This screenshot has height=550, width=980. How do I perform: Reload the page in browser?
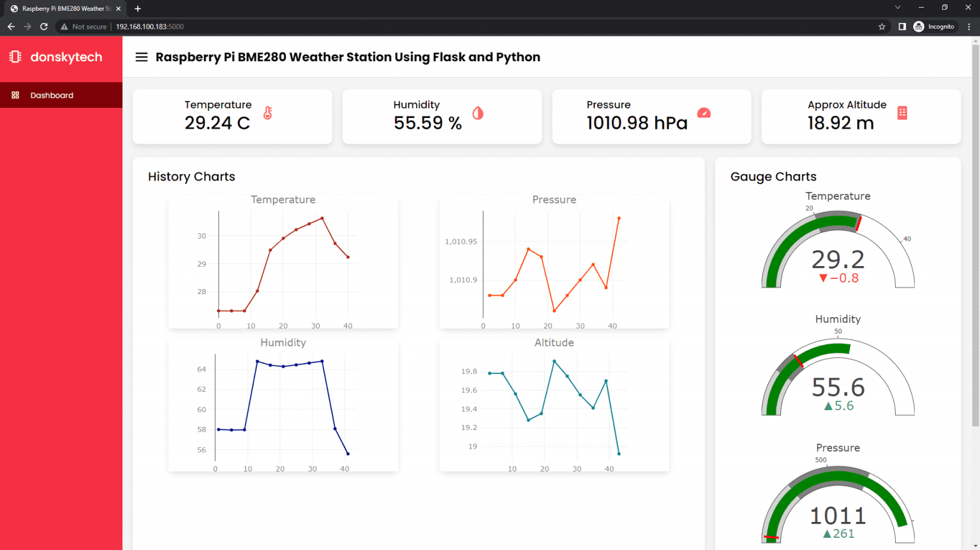(x=44, y=27)
